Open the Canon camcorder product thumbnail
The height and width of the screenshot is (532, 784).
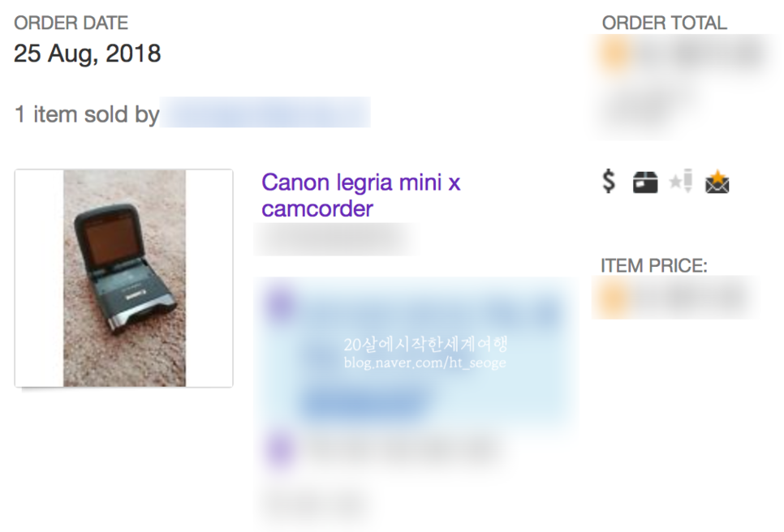[123, 278]
